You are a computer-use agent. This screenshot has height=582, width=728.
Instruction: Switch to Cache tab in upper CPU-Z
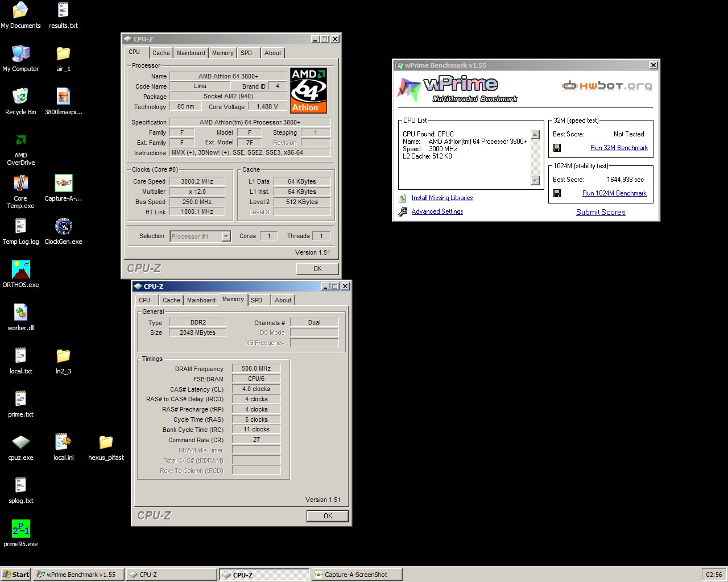coord(161,53)
